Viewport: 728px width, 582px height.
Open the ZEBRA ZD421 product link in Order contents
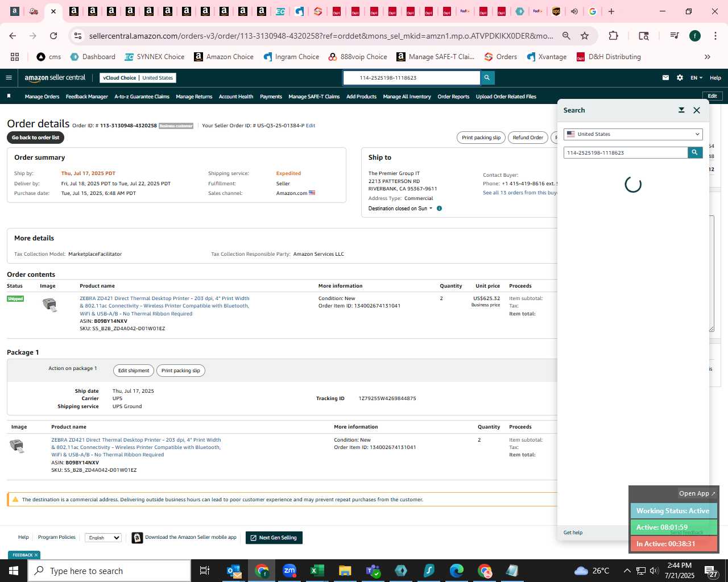pyautogui.click(x=164, y=306)
